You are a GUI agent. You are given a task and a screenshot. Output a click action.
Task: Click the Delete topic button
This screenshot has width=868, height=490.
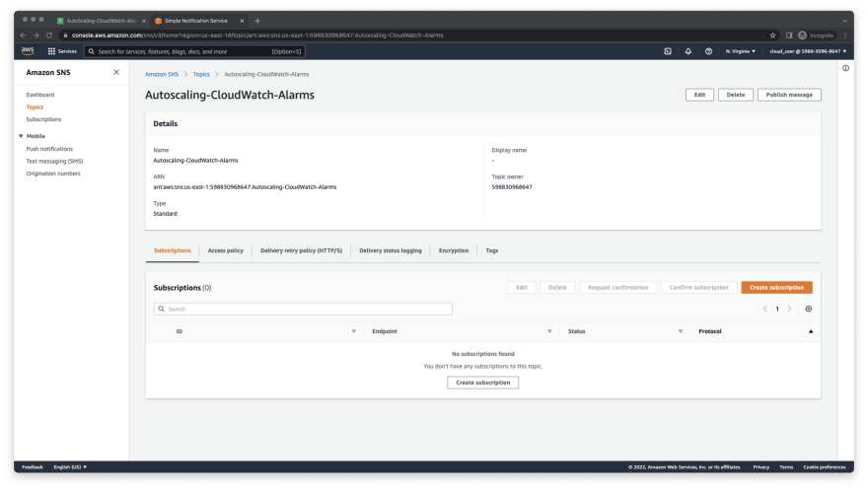735,95
